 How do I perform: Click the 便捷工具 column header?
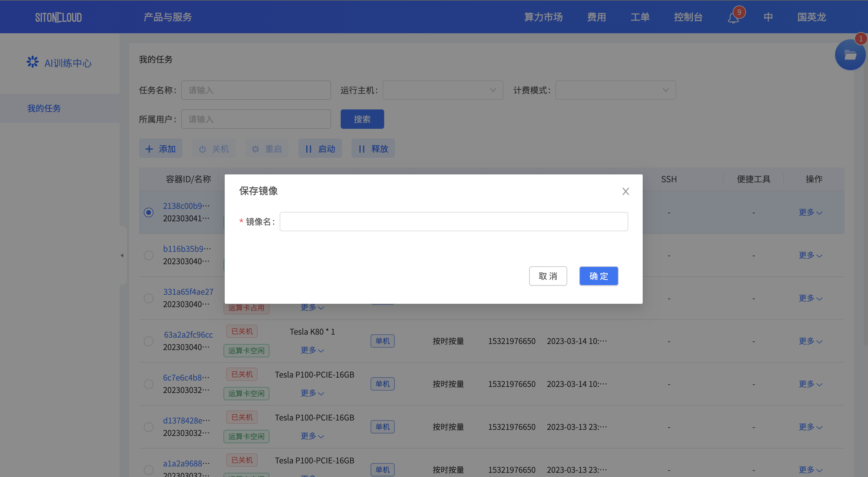(754, 179)
